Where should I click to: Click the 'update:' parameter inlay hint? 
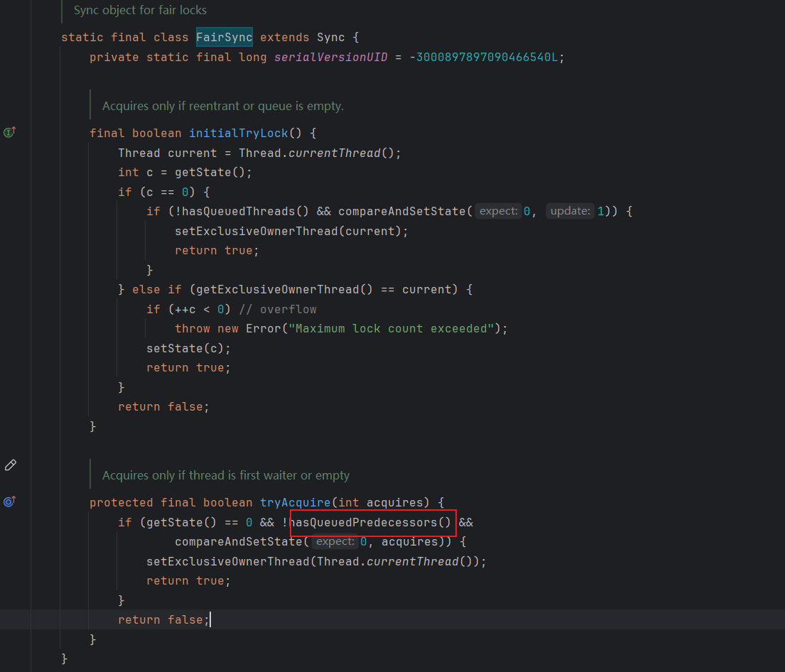[570, 211]
